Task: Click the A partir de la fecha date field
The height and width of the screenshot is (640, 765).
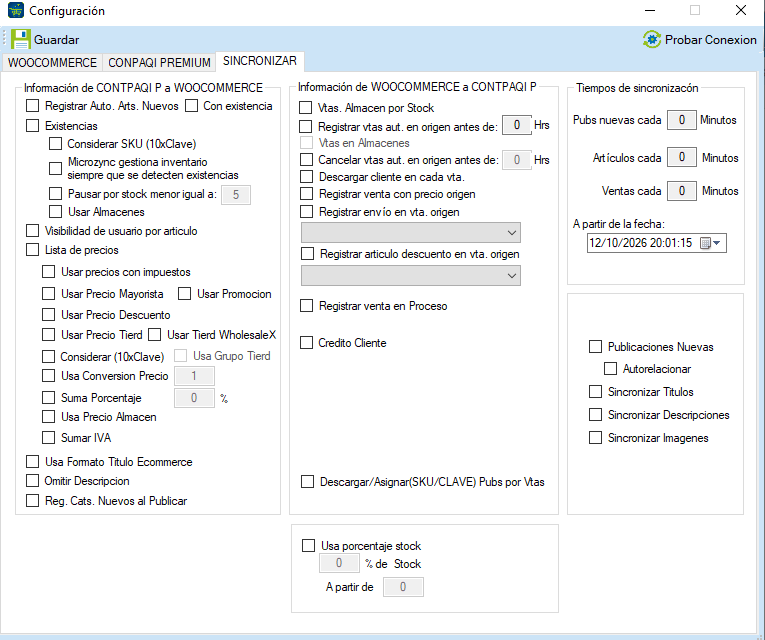Action: coord(657,243)
